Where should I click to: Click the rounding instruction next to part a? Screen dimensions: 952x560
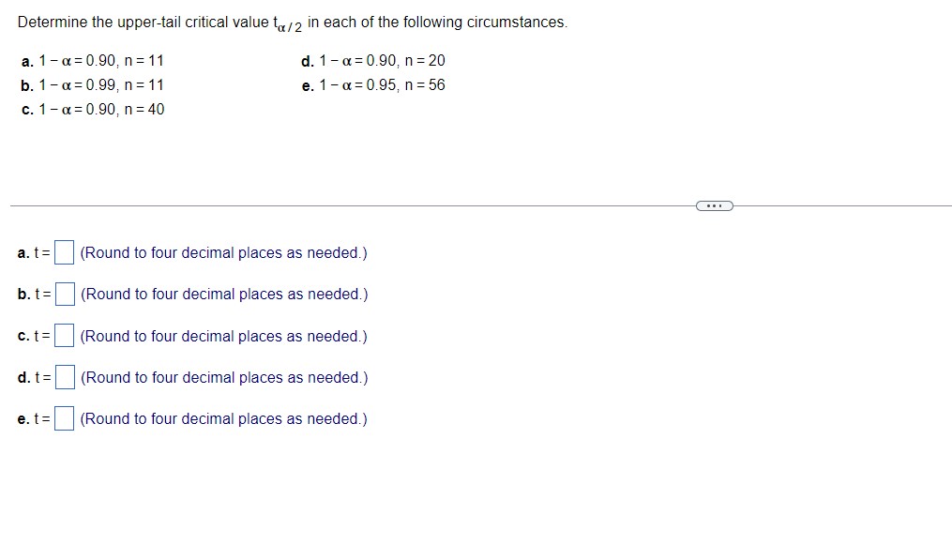tap(223, 252)
